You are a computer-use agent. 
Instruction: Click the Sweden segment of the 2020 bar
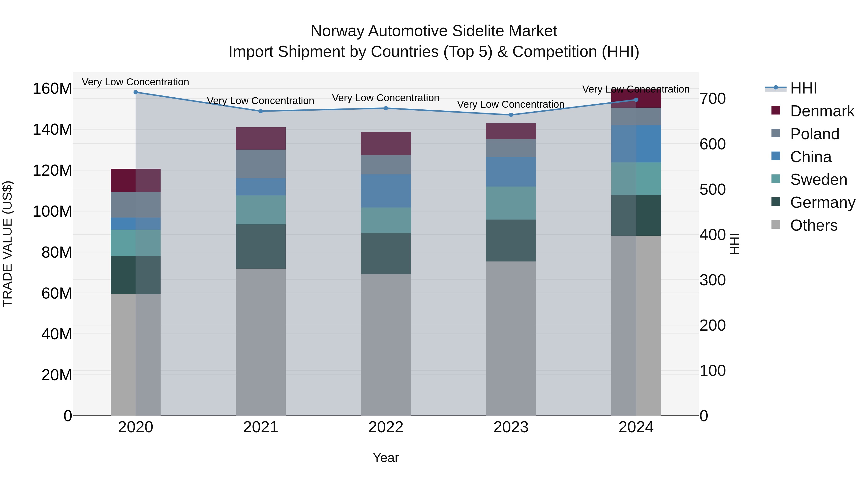(x=136, y=243)
